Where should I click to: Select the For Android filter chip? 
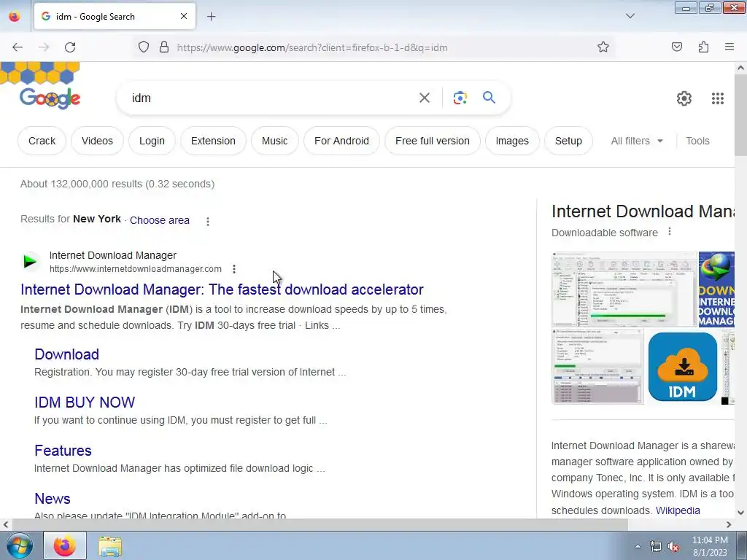pos(341,141)
